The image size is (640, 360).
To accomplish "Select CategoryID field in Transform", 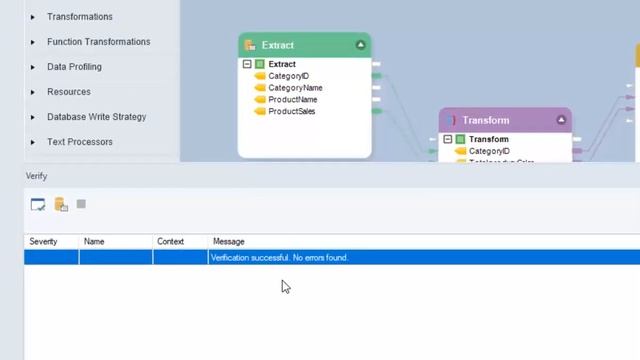I will 489,151.
